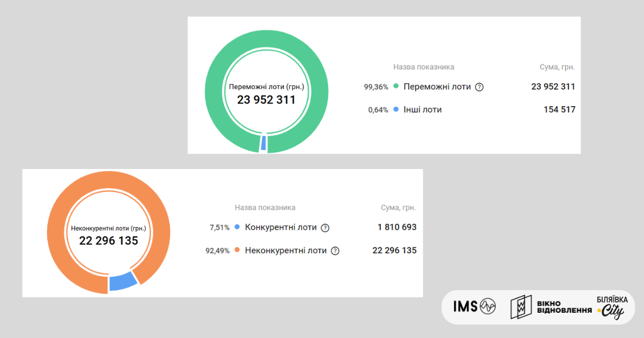Screen dimensions: 644x338
Task: Select the small blue slice in green donut
Action: click(263, 144)
